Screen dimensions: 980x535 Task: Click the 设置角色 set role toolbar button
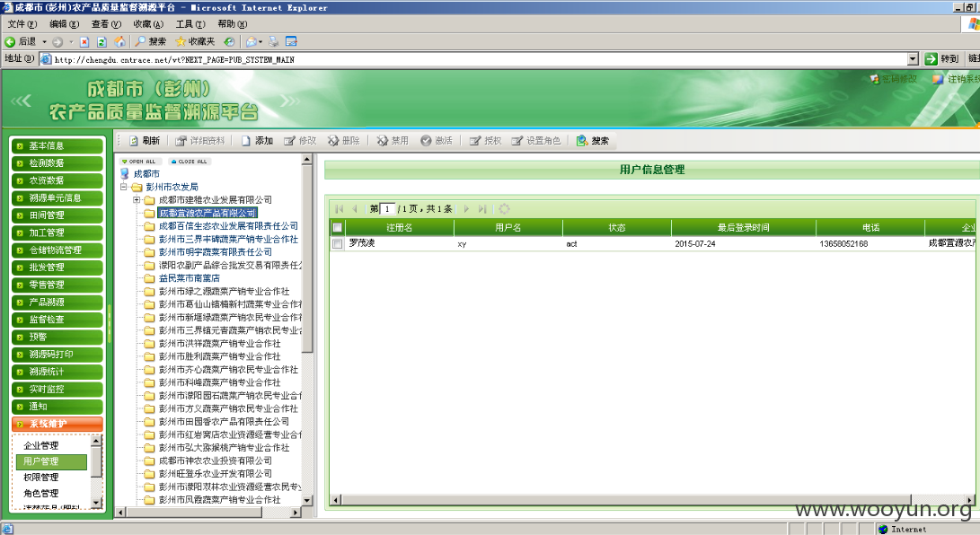click(535, 140)
